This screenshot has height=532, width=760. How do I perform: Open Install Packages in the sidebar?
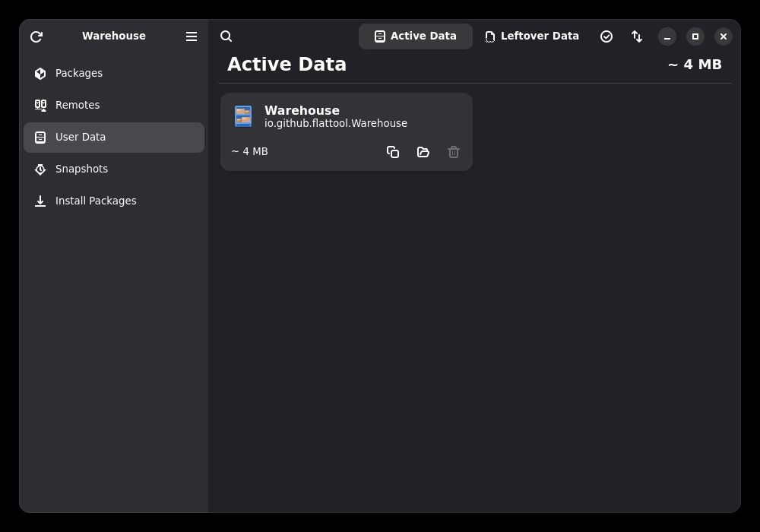[114, 201]
